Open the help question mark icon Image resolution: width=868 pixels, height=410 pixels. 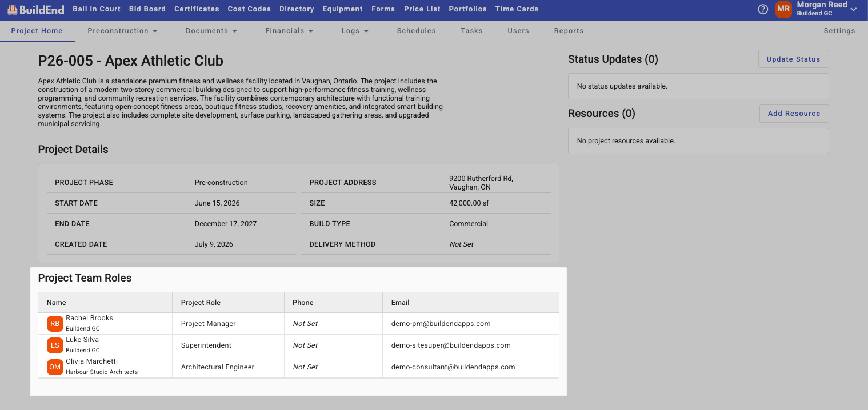pyautogui.click(x=763, y=9)
